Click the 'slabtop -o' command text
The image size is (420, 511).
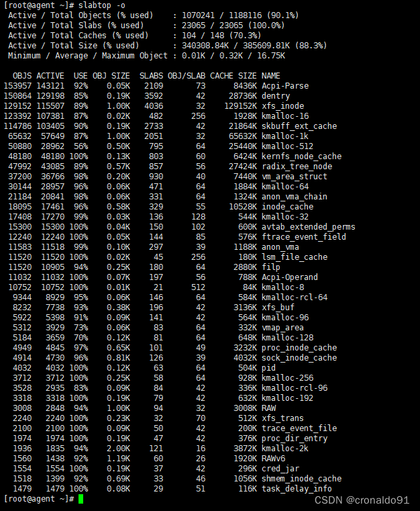point(101,5)
